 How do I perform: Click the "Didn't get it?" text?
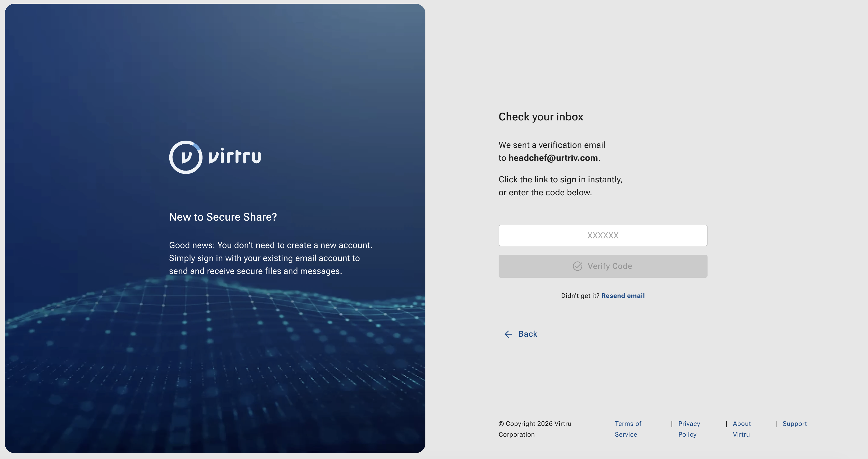point(580,295)
